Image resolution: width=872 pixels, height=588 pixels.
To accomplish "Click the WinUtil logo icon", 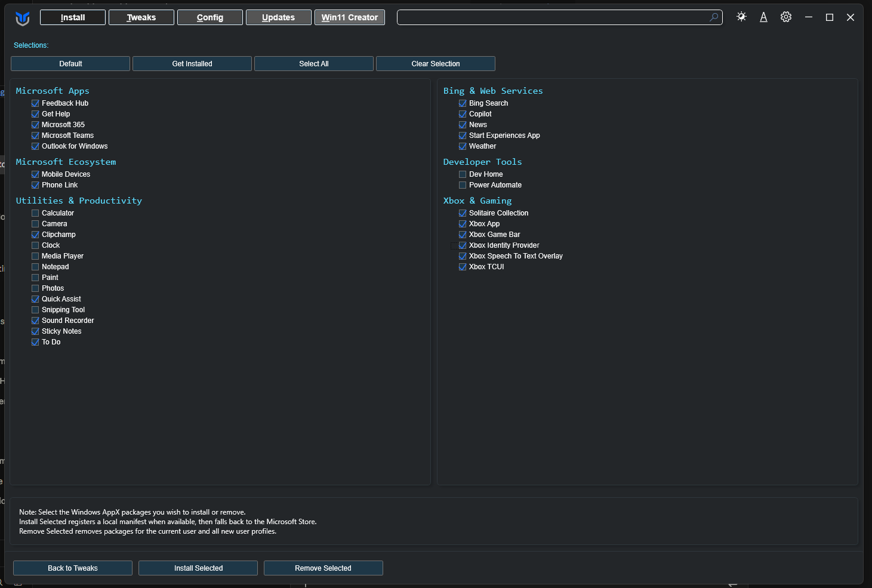I will tap(23, 19).
